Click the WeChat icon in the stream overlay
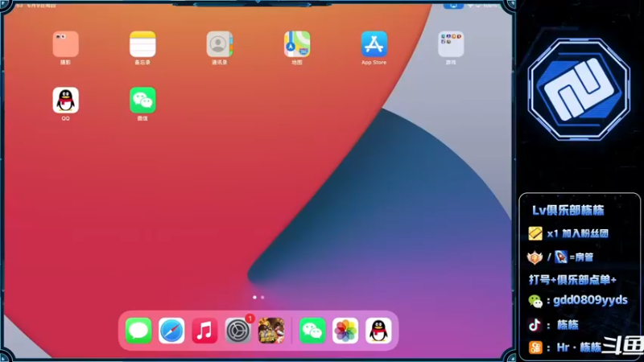 click(x=535, y=301)
